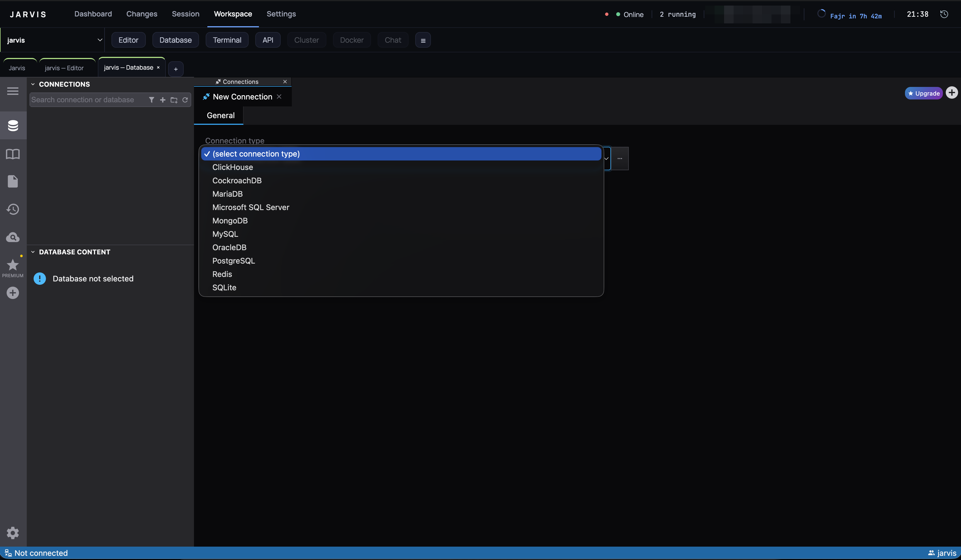The image size is (961, 560).
Task: Click the ellipsis button beside connection type
Action: click(620, 159)
